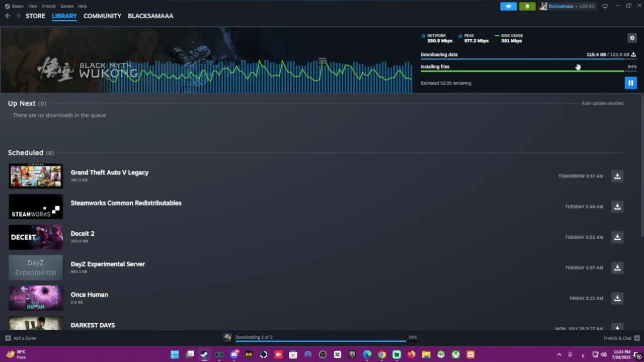Open File Explorer in the taskbar
The width and height of the screenshot is (644, 362).
tap(426, 354)
